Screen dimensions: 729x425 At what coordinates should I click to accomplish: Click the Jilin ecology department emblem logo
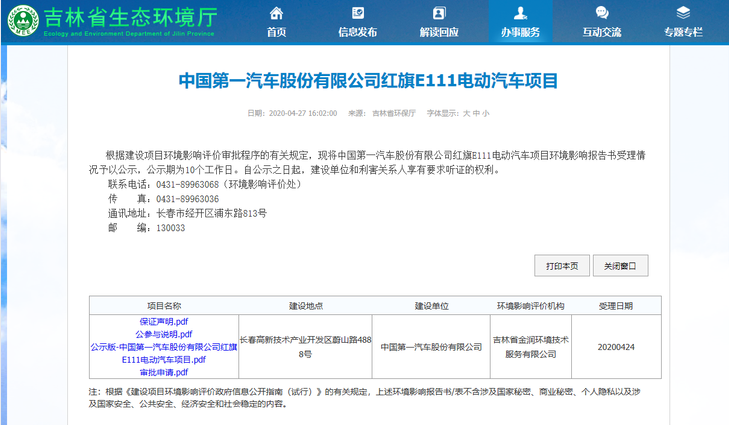(21, 19)
